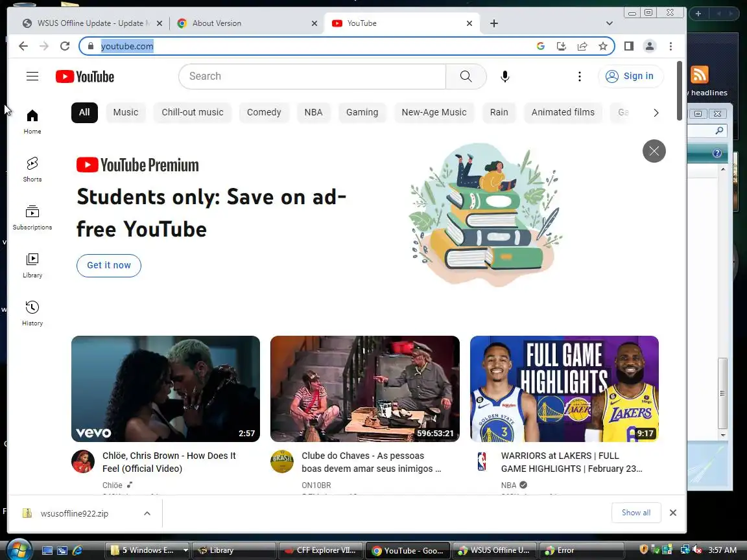Screen dimensions: 747x560
Task: Open Library taskbar item
Action: tap(234, 550)
